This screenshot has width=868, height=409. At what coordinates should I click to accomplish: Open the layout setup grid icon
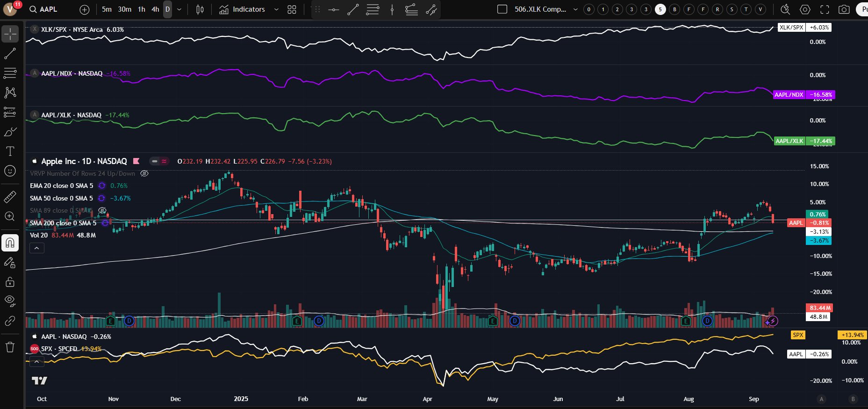292,9
